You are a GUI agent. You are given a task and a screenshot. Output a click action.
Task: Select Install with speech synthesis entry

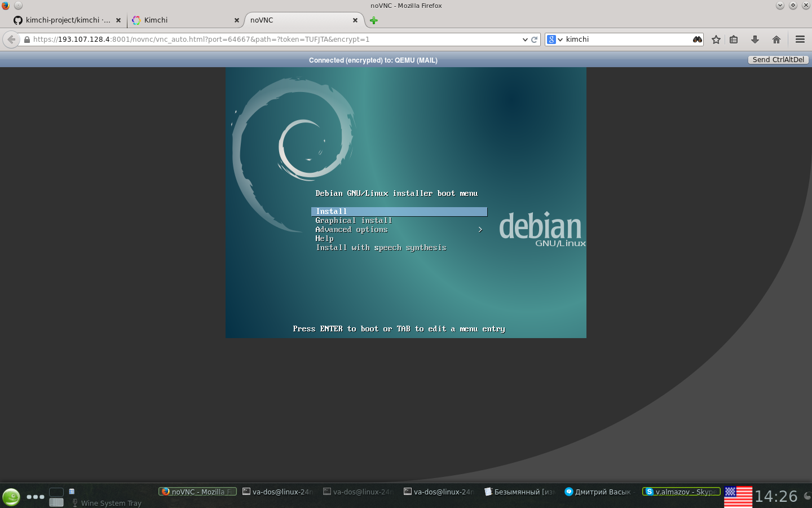381,248
